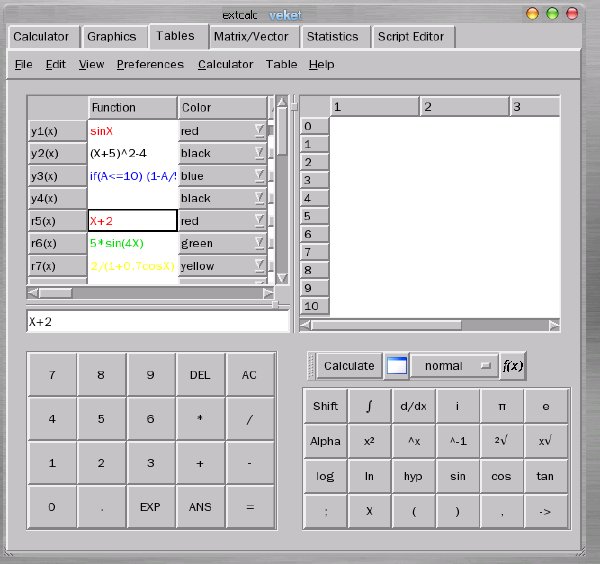Click the table window icon beside Calculate
Screen dimensions: 600x564
pyautogui.click(x=396, y=366)
